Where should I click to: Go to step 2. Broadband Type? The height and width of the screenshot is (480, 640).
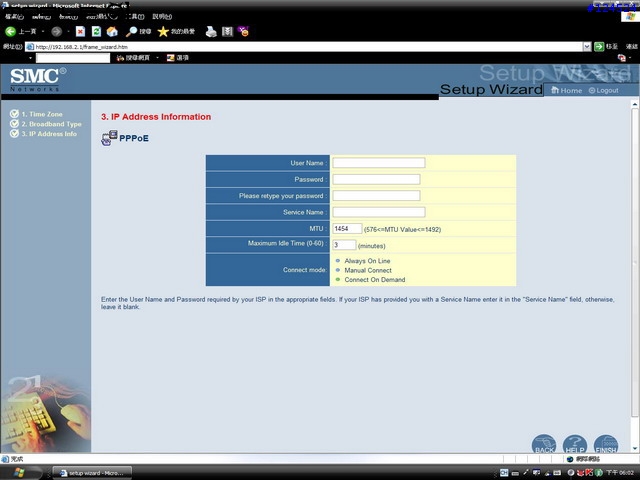click(51, 124)
